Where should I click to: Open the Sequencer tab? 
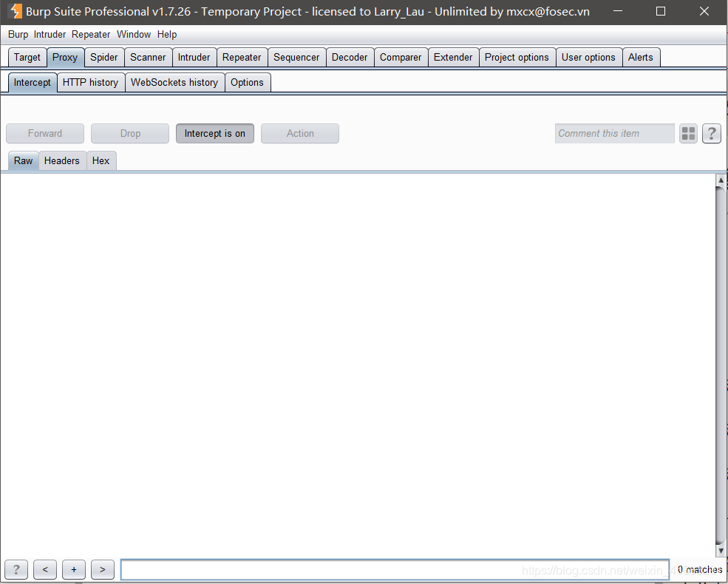click(x=296, y=58)
